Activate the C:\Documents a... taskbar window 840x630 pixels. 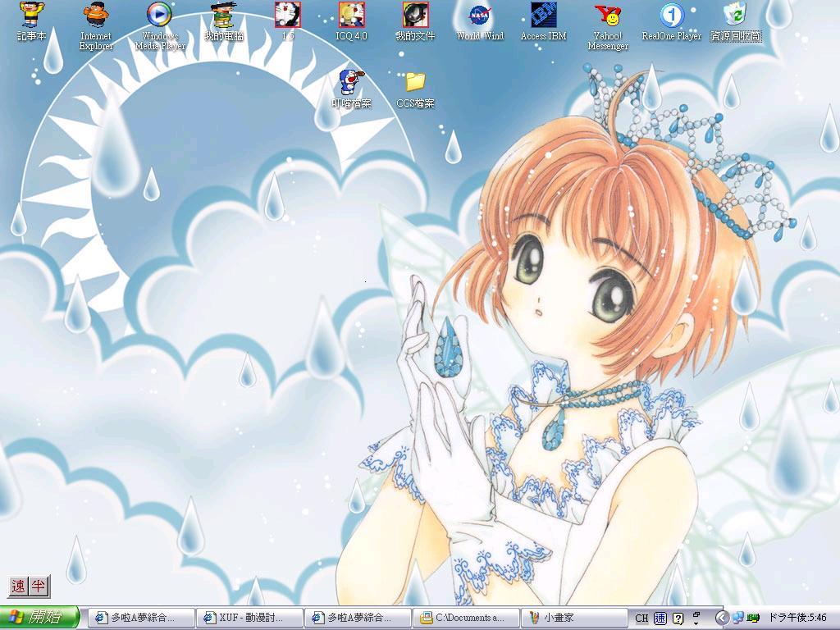click(x=466, y=618)
